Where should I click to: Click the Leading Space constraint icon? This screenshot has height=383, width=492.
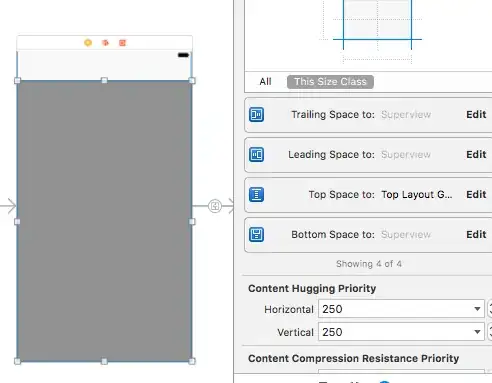pyautogui.click(x=256, y=155)
